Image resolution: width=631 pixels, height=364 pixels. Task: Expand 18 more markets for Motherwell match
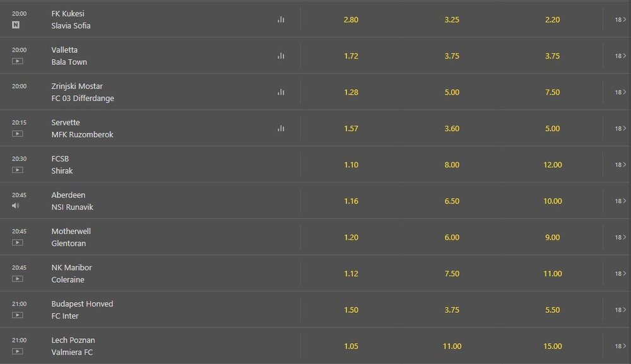point(620,237)
